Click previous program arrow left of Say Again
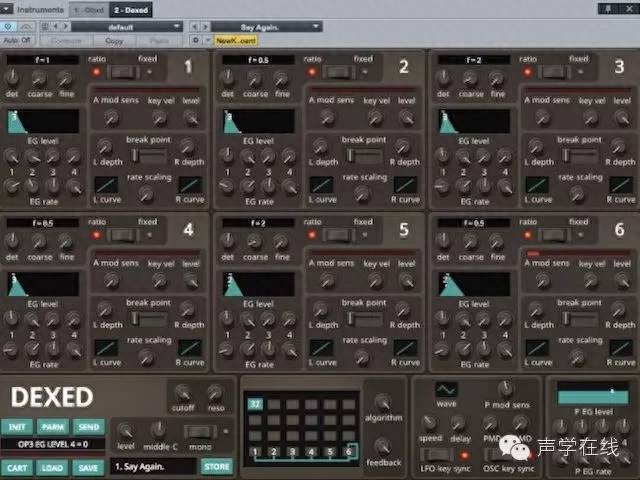 click(x=195, y=27)
